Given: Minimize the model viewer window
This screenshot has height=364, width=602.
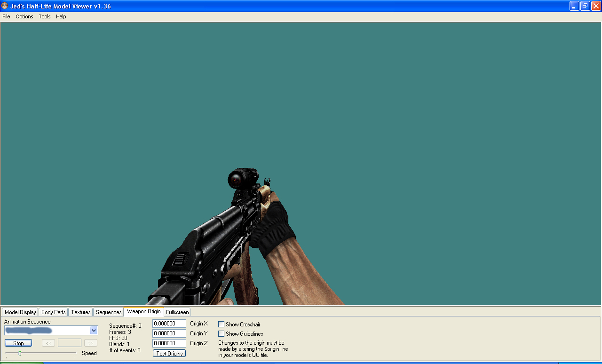Looking at the screenshot, I should (x=574, y=6).
